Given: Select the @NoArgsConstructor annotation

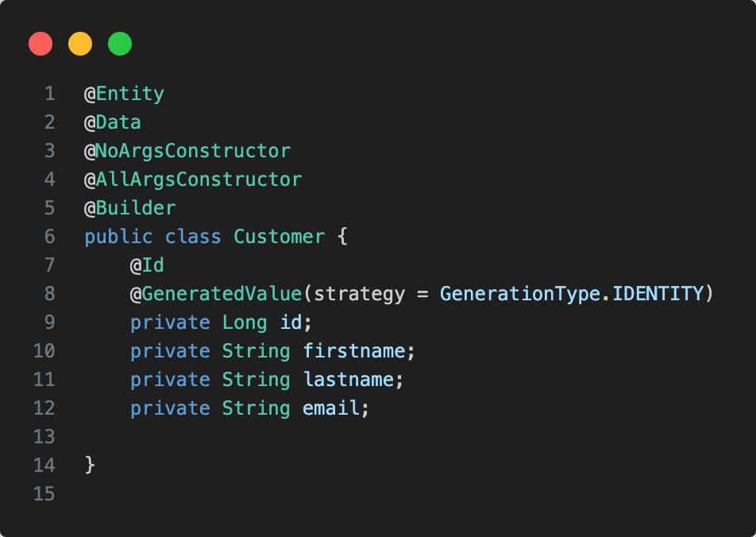Looking at the screenshot, I should point(187,151).
